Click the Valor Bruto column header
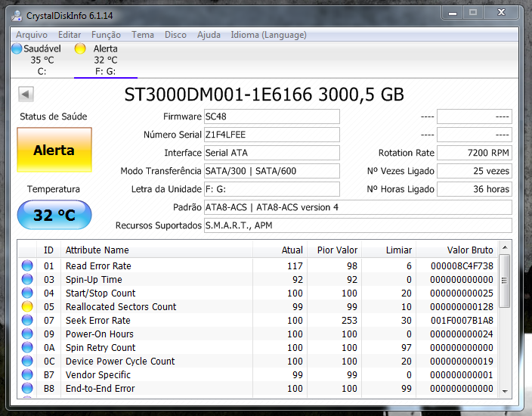 456,250
